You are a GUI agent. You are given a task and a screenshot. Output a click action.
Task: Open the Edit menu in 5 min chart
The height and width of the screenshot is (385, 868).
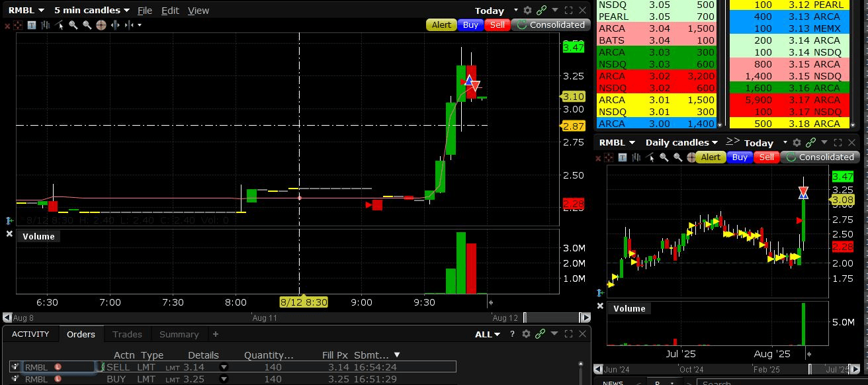(170, 11)
